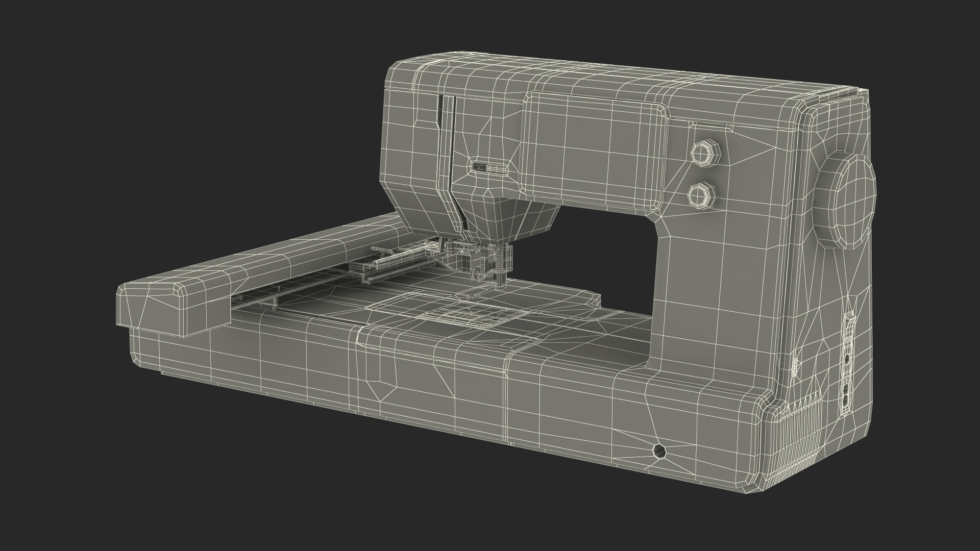Screen dimensions: 980x551
Task: Click the round screw hole on the base
Action: click(x=660, y=451)
